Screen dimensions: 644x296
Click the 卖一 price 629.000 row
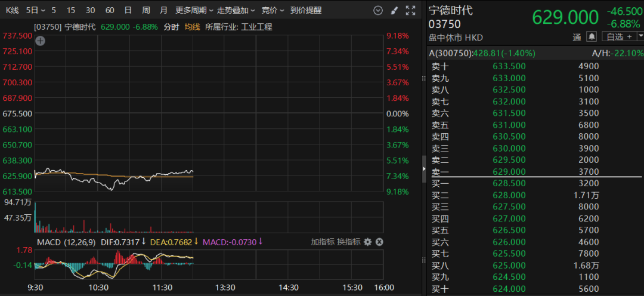(509, 172)
